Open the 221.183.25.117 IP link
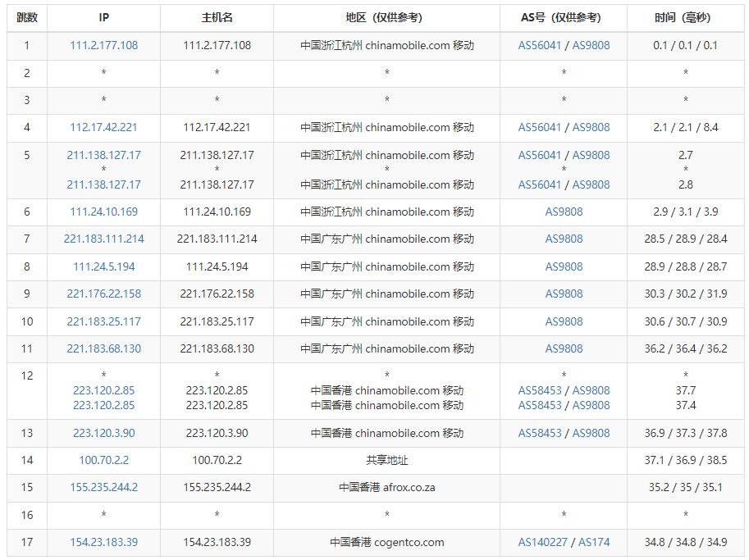The height and width of the screenshot is (560, 749). coord(103,321)
